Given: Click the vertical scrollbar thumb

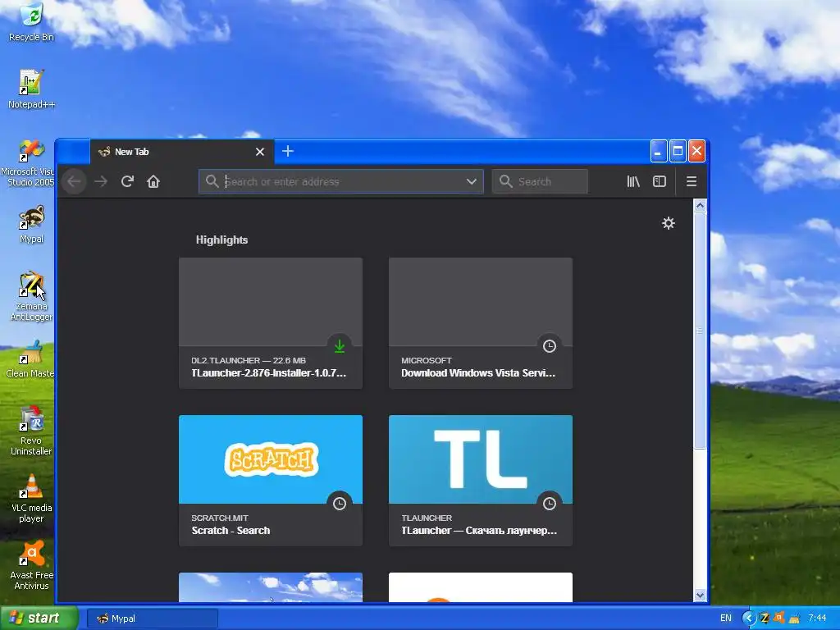Looking at the screenshot, I should coord(700,331).
